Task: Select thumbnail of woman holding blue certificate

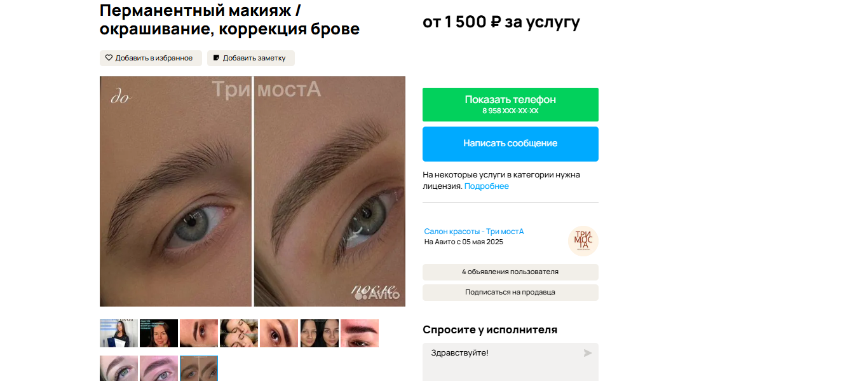Action: click(x=119, y=333)
